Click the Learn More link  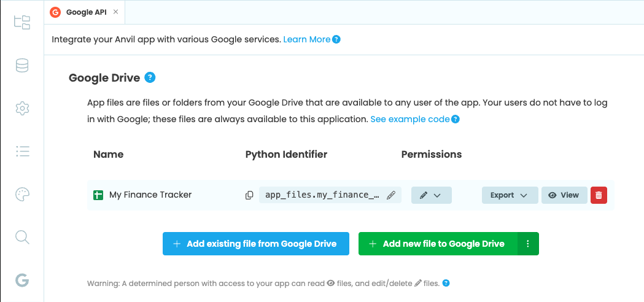(x=307, y=39)
